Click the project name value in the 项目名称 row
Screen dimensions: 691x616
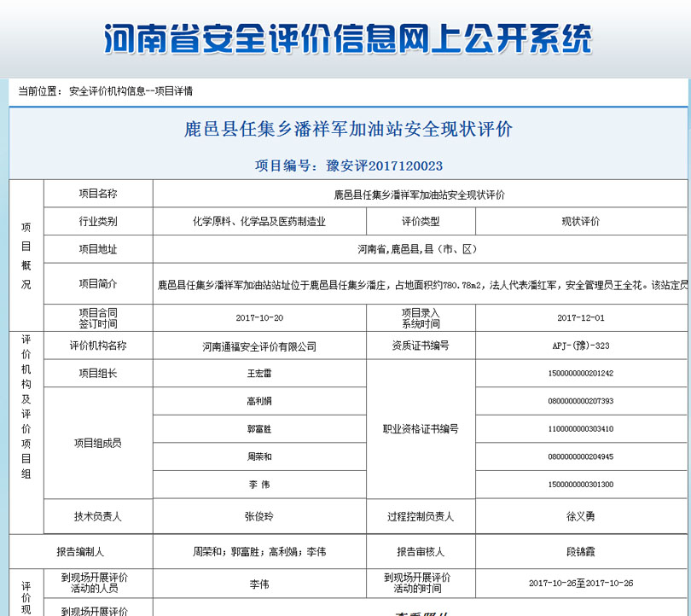tap(419, 195)
